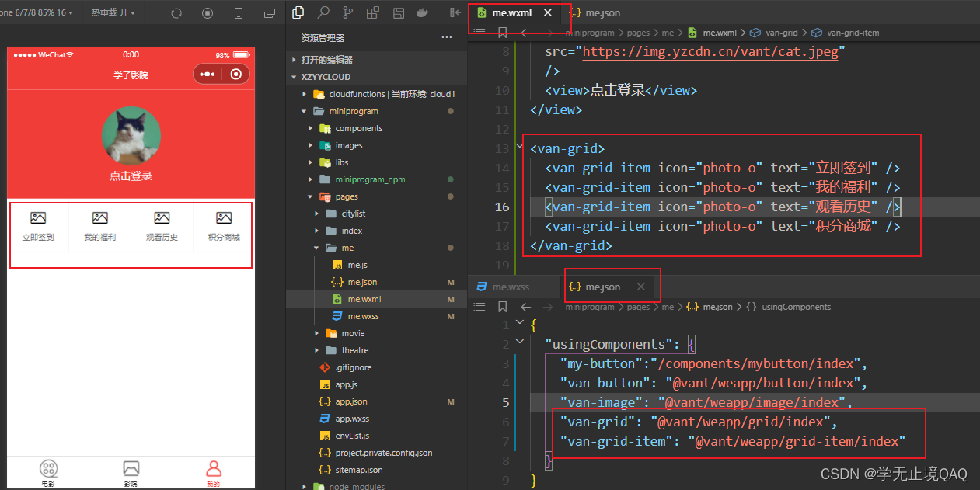This screenshot has width=980, height=490.
Task: Click the Docker whale icon
Action: (x=422, y=12)
